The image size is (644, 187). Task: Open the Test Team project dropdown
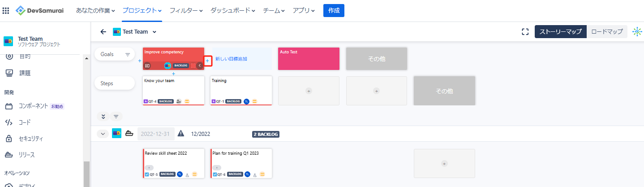(155, 32)
